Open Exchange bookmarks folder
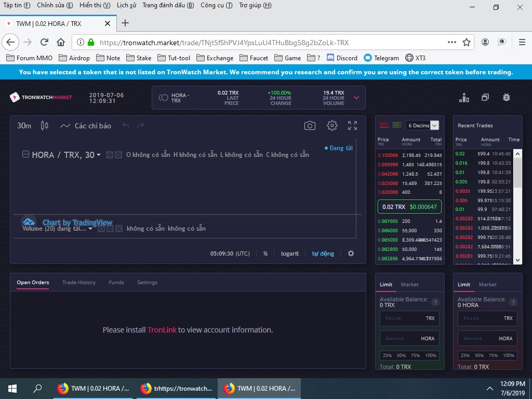Viewport: 532px width, 399px height. click(x=215, y=58)
